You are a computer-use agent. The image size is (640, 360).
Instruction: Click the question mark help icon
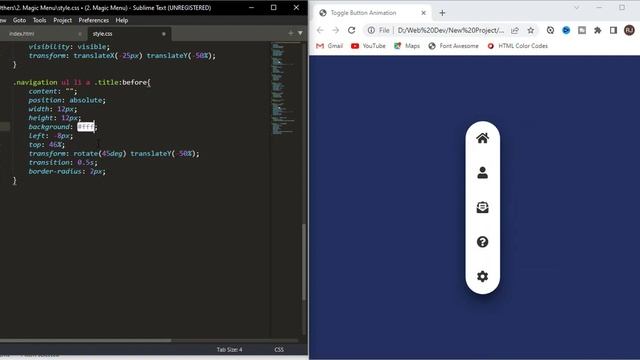pyautogui.click(x=482, y=242)
